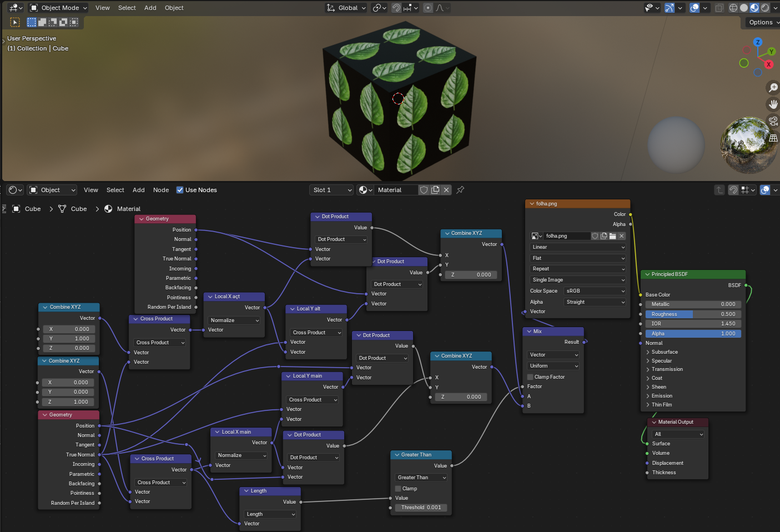Switch orthographic/perspective grid icon
The image size is (780, 532).
point(773,138)
